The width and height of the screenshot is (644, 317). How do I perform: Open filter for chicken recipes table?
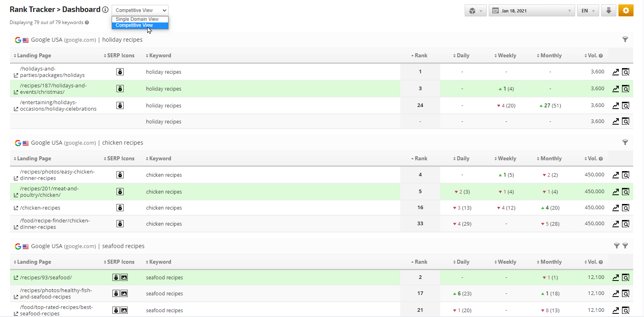(625, 142)
